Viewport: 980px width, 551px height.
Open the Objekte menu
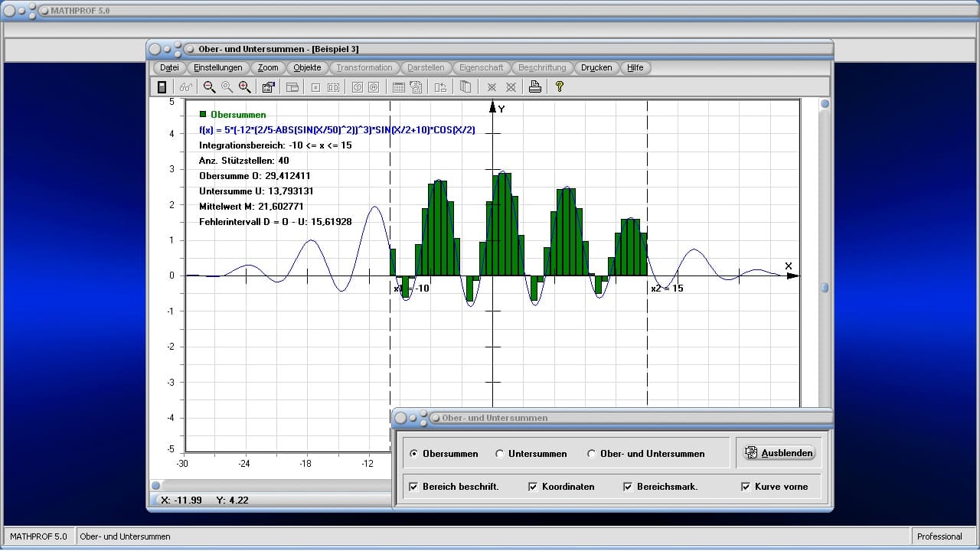point(308,67)
